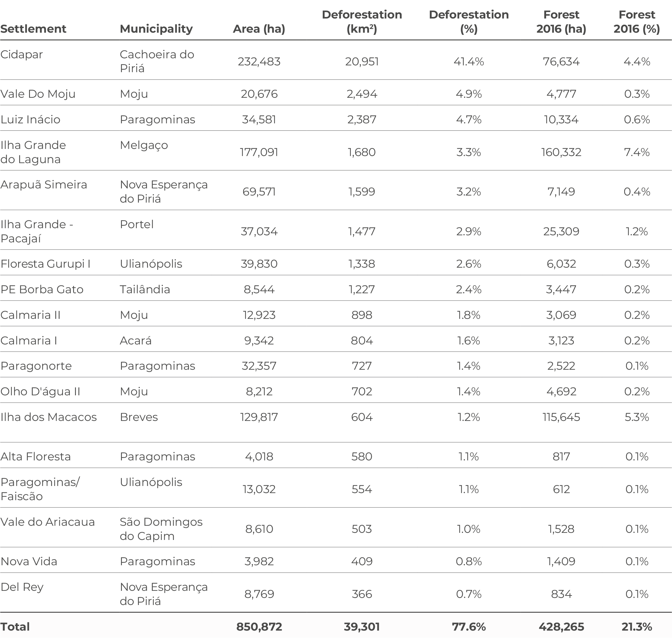Click the Cidapar settlement cell
Image resolution: width=672 pixels, height=638 pixels.
click(22, 54)
